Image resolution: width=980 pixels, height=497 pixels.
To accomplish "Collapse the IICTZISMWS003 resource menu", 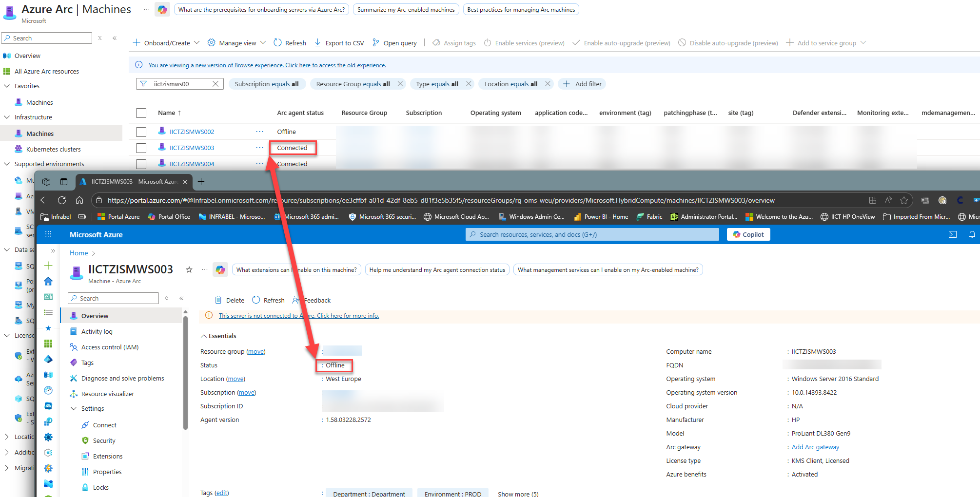I will pos(181,298).
